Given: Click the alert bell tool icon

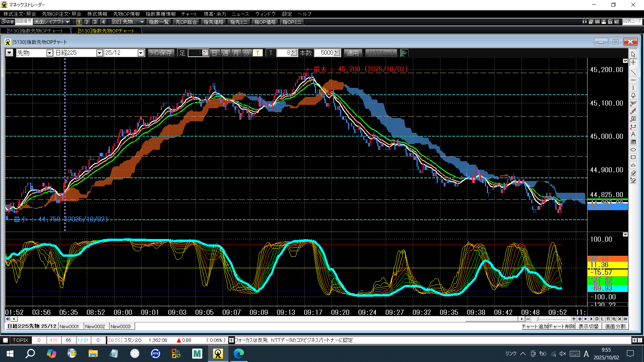Looking at the screenshot, I should tap(633, 96).
